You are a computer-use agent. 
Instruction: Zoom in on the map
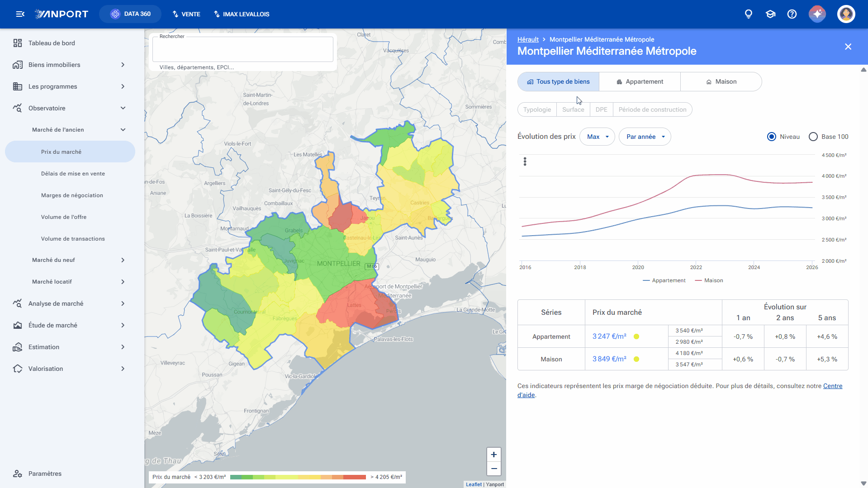point(494,455)
